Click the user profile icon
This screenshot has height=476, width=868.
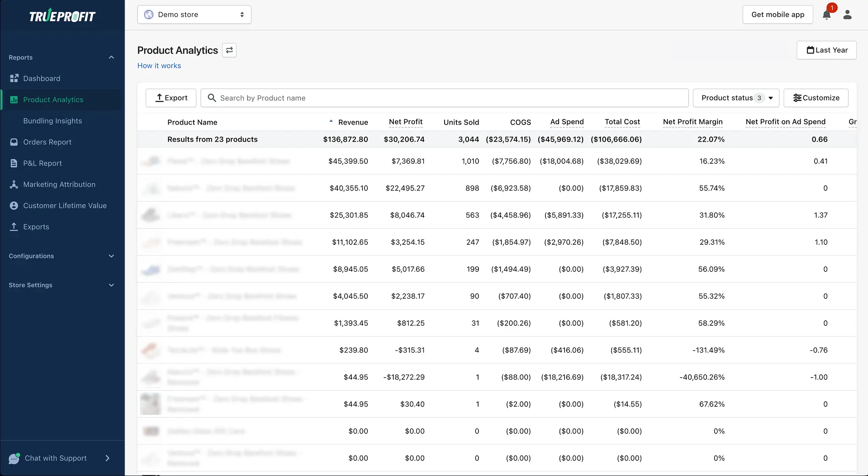click(x=848, y=14)
